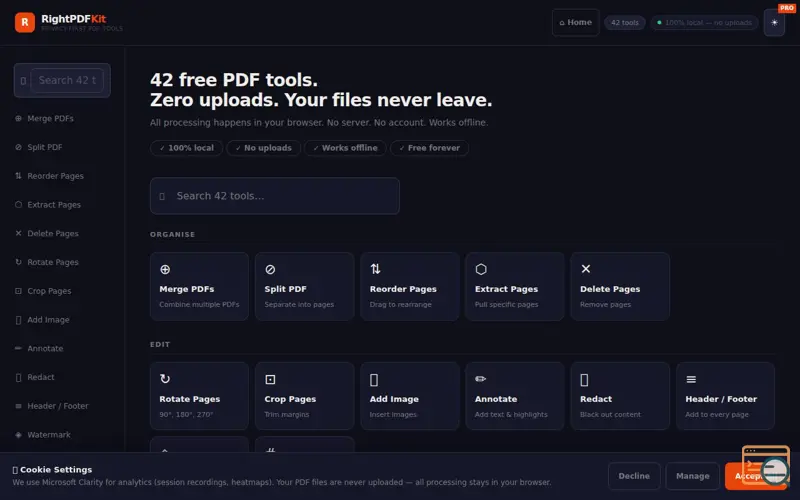Viewport: 800px width, 500px height.
Task: Select Redact in the sidebar
Action: click(41, 377)
